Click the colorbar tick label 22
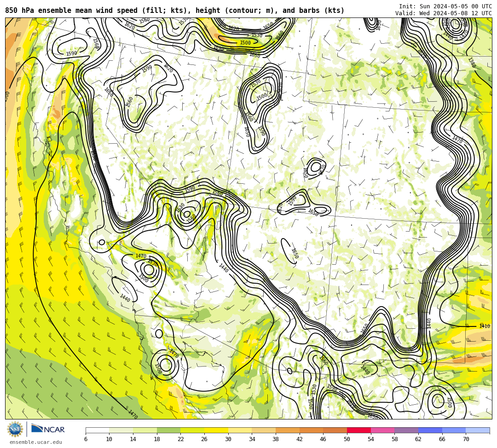The width and height of the screenshot is (497, 448). click(181, 439)
